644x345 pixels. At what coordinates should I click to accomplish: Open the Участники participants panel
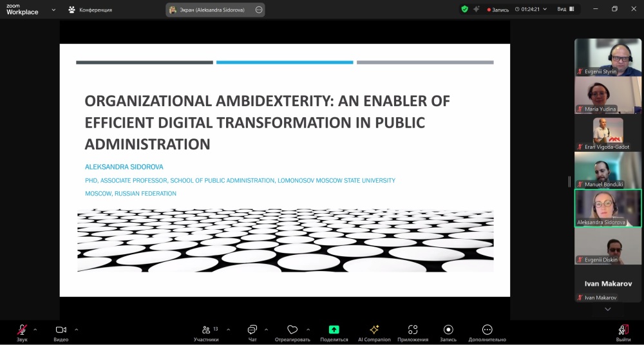pos(206,332)
